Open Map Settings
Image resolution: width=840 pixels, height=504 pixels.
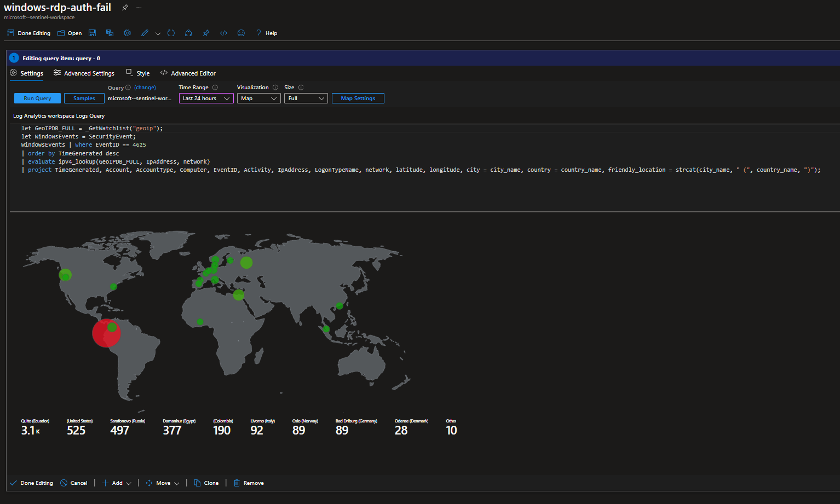[358, 98]
